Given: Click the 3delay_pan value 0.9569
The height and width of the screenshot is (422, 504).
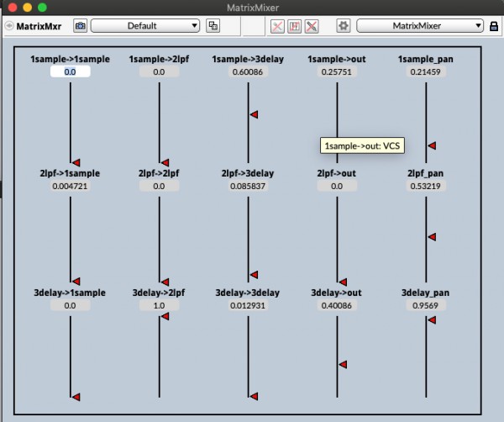Looking at the screenshot, I should pos(426,305).
